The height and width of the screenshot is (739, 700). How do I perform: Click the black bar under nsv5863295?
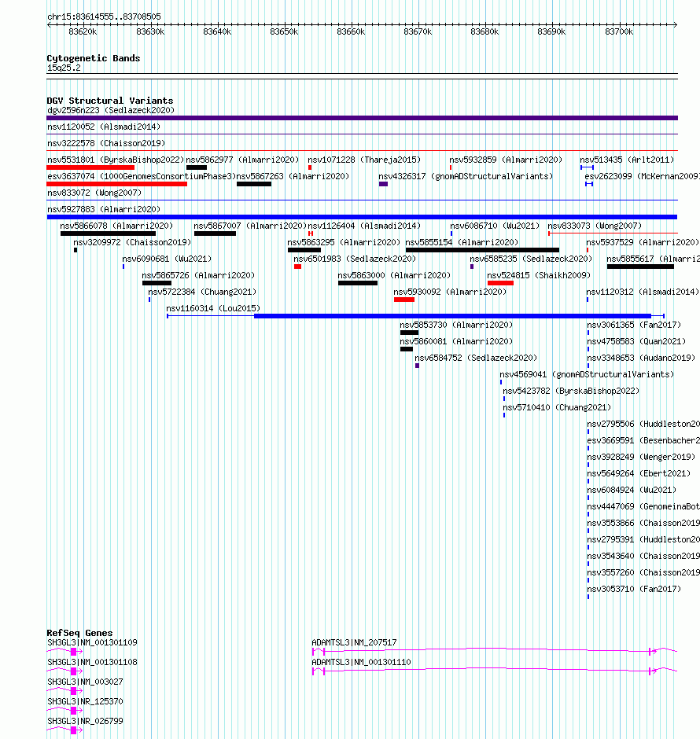click(x=304, y=250)
